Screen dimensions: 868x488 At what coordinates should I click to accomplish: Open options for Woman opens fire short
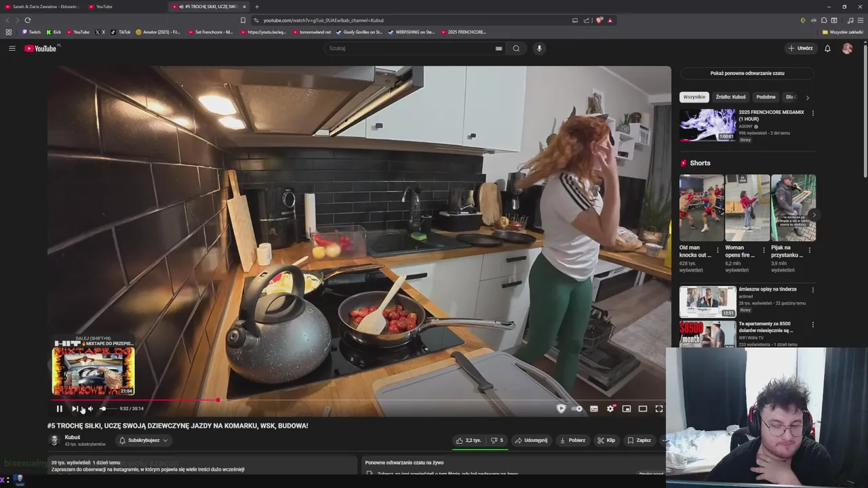(764, 250)
